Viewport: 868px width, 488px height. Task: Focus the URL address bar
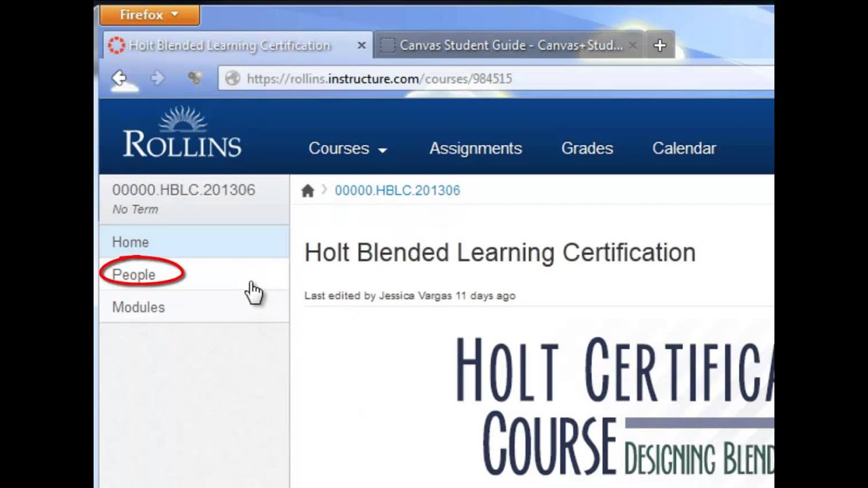pos(496,79)
